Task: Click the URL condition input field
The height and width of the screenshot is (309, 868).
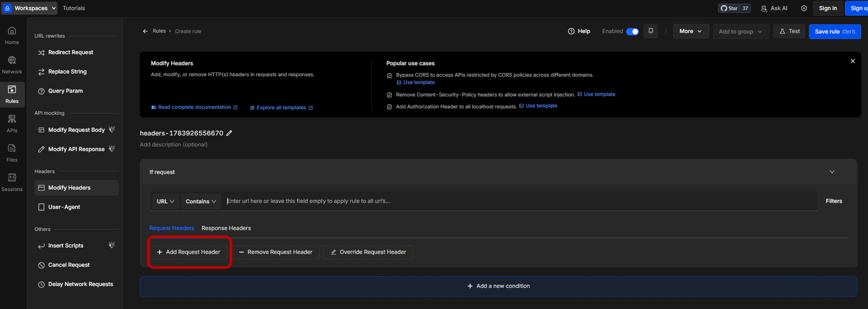Action: pos(520,201)
